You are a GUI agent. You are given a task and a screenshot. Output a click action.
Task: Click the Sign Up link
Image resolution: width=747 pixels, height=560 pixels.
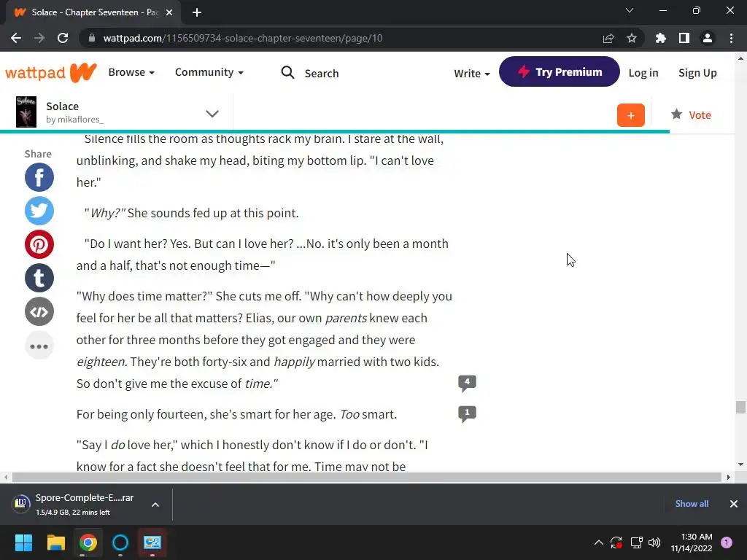(x=697, y=73)
